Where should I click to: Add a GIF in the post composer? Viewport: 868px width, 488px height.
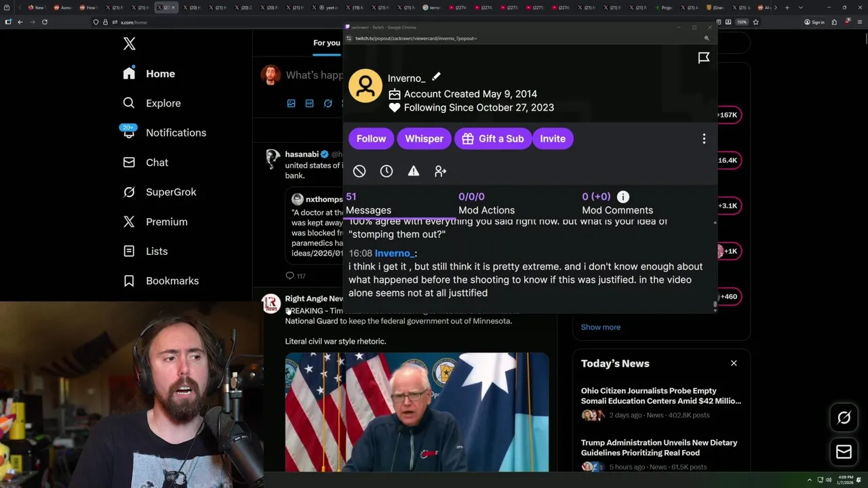coord(309,103)
